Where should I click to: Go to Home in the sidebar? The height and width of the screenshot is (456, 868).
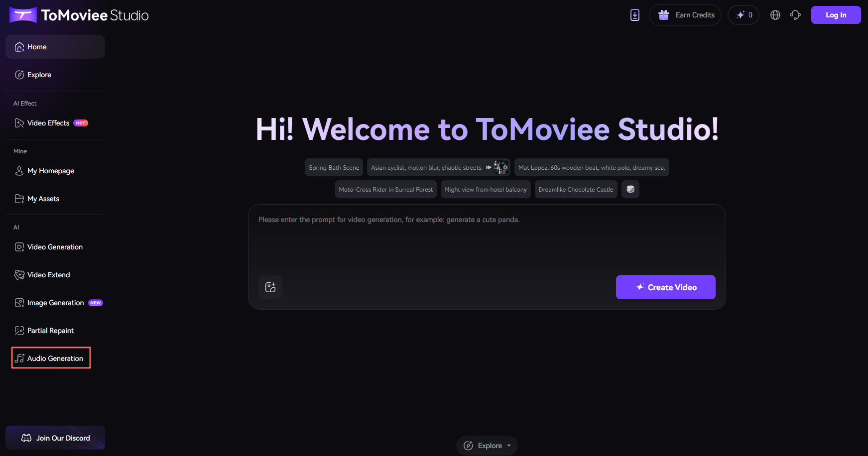coord(38,46)
